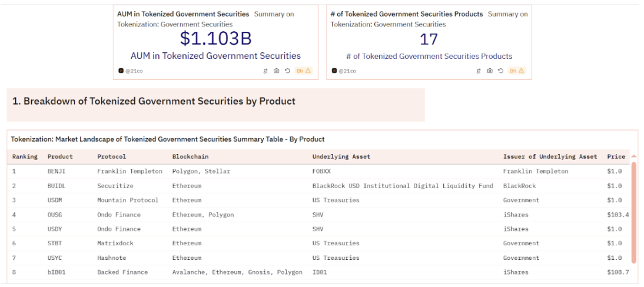Image resolution: width=644 pixels, height=287 pixels.
Task: Click the Securitize protocol cell
Action: [x=115, y=186]
